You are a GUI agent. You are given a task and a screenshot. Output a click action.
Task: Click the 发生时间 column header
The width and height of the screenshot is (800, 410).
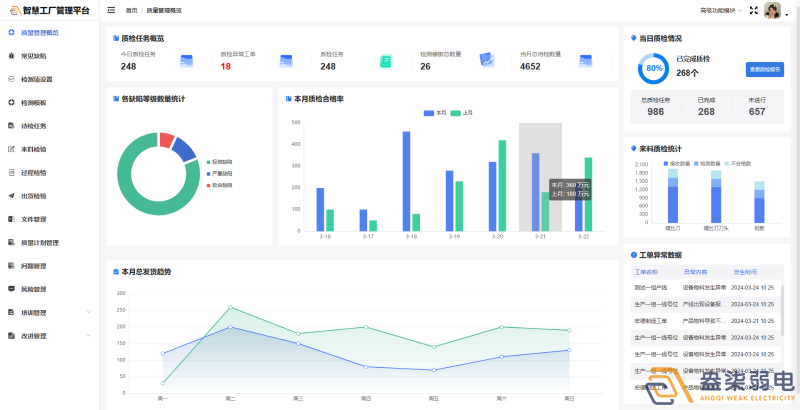point(745,272)
